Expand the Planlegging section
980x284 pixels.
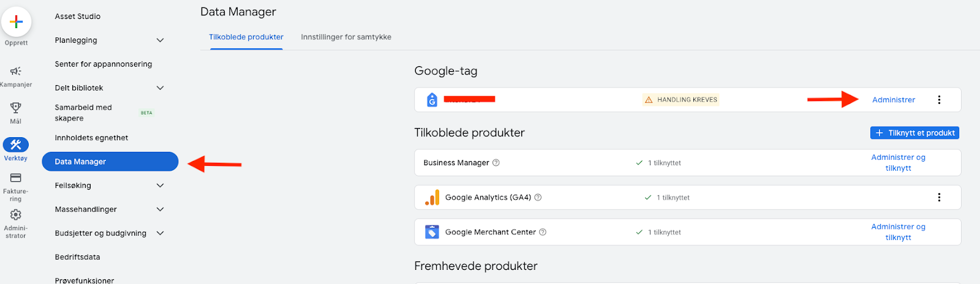(x=160, y=40)
